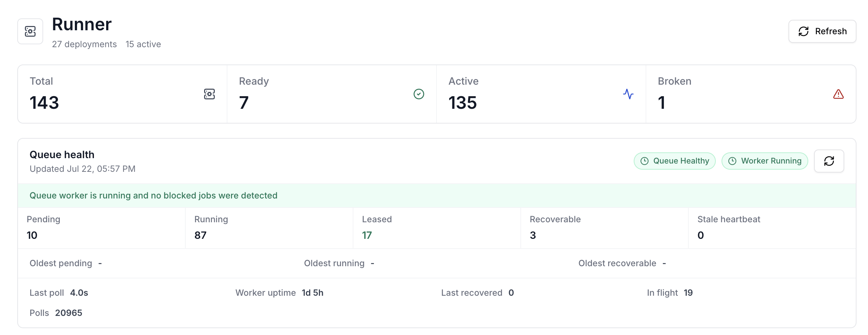Click the 27 deployments subtitle text
This screenshot has width=868, height=335.
click(84, 44)
